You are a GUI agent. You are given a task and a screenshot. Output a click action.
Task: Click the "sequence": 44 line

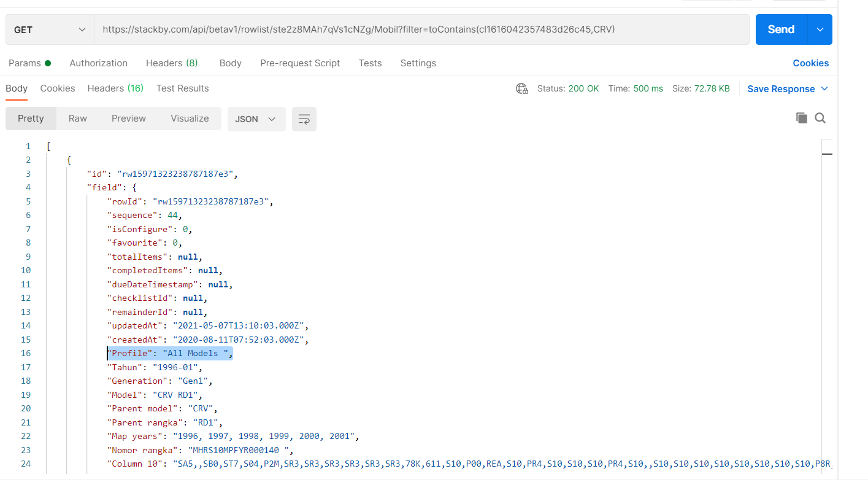tap(145, 216)
